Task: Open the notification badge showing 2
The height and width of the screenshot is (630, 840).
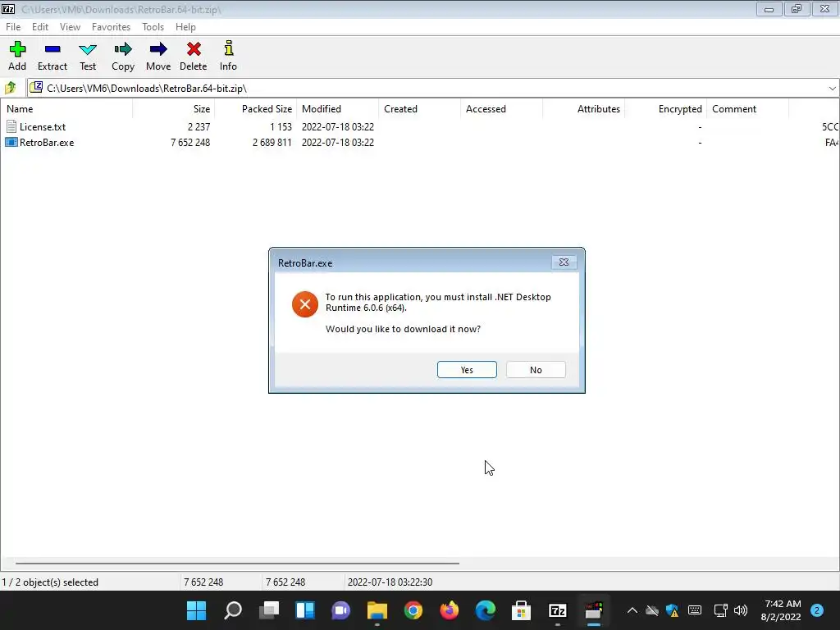Action: click(x=817, y=610)
